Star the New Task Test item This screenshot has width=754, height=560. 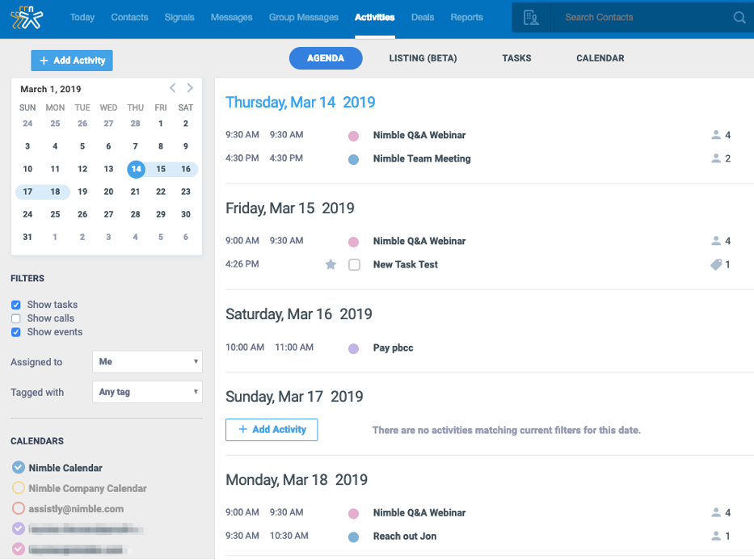331,264
